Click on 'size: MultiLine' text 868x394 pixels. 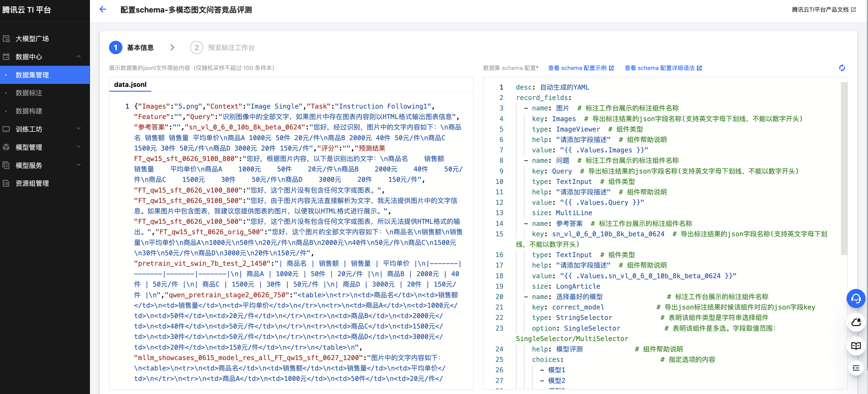562,213
